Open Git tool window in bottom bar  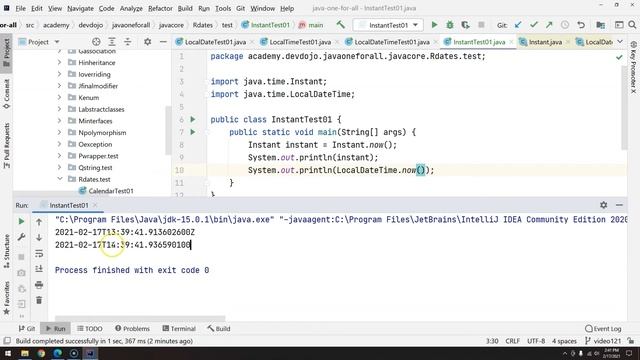pos(27,329)
